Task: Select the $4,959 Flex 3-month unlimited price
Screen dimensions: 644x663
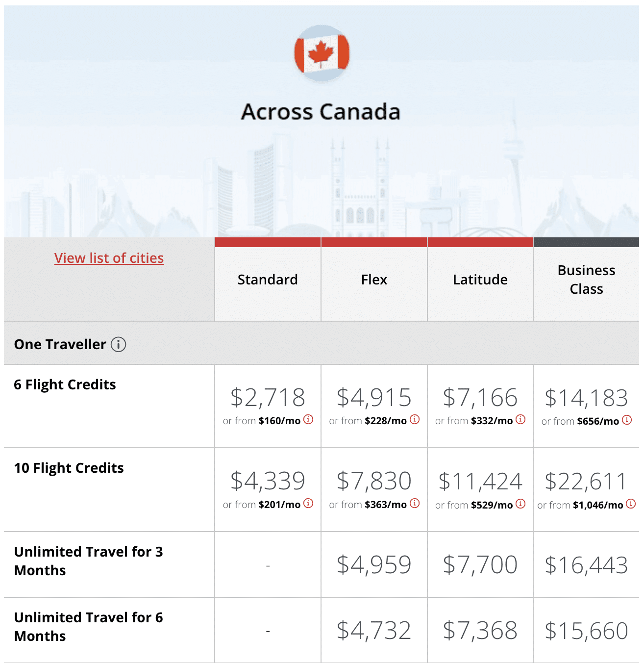Action: (x=373, y=565)
